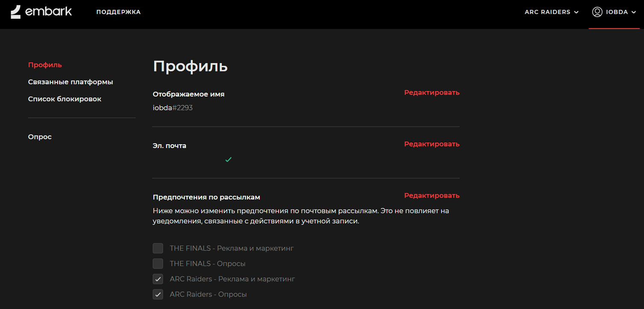
Task: Uncheck ARC Raiders advertising and marketing
Action: pos(158,279)
